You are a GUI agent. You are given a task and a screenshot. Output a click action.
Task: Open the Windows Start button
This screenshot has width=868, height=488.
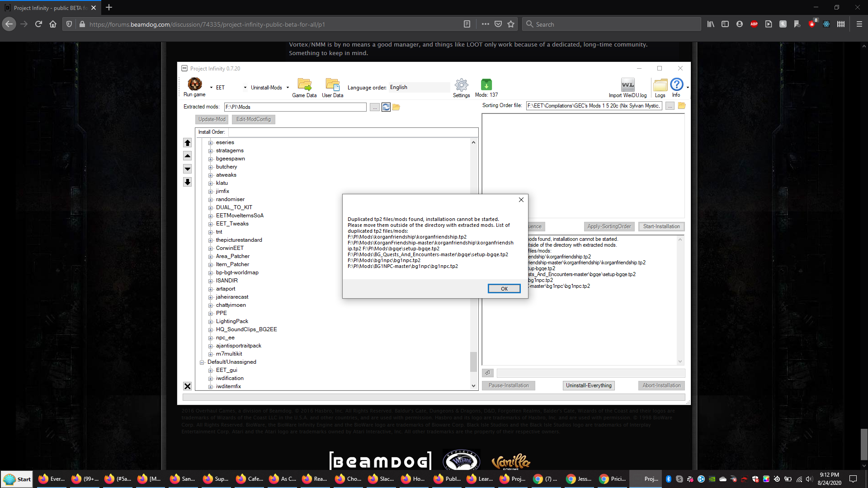tap(17, 479)
